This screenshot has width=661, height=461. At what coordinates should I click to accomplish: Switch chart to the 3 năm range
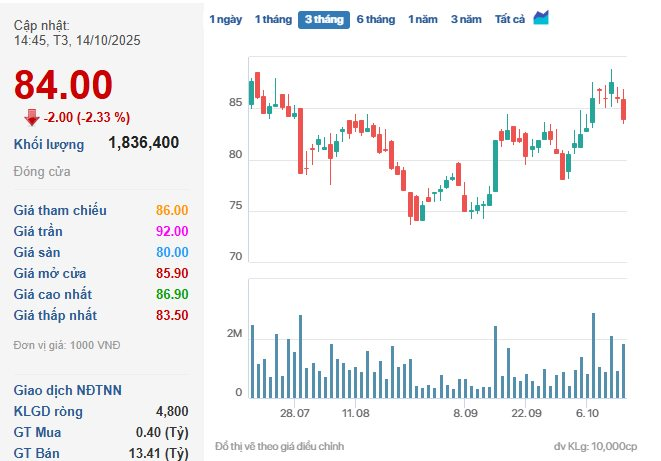466,19
